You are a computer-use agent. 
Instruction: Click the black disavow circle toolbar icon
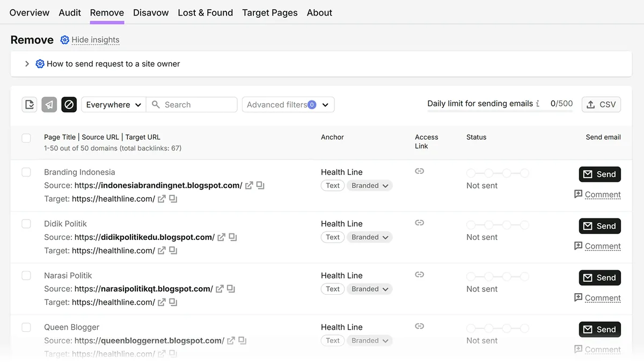point(69,105)
